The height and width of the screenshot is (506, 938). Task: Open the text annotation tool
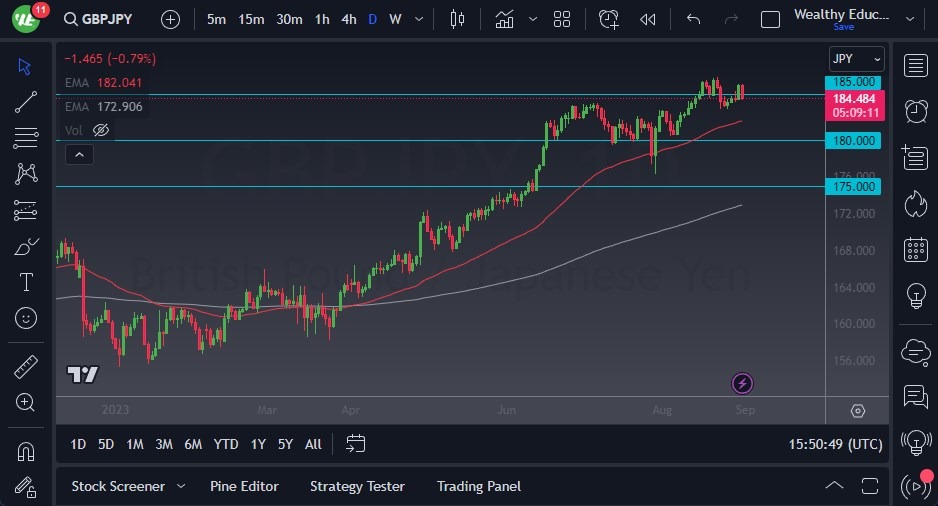tap(26, 282)
